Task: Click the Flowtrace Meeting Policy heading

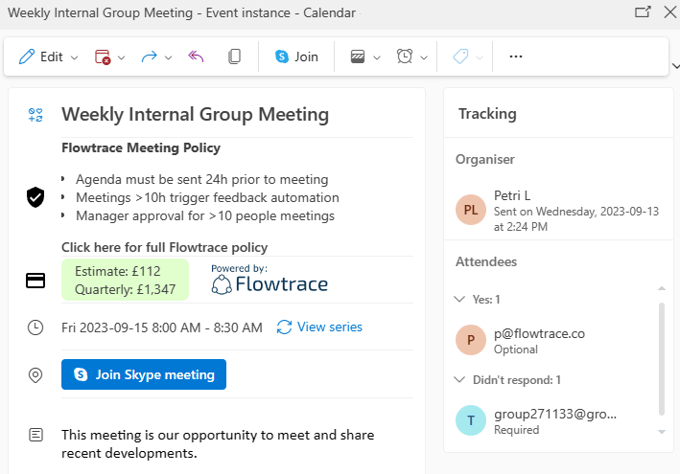Action: (x=141, y=148)
